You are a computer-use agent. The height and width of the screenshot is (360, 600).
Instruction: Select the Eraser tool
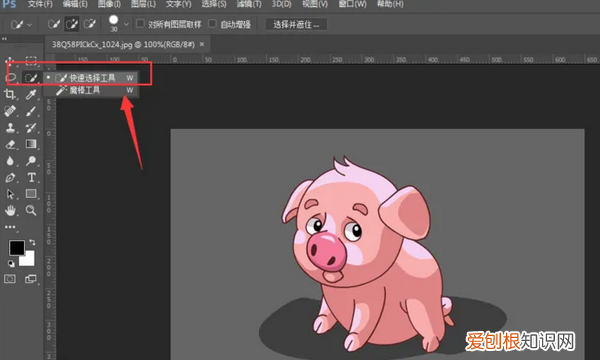[10, 144]
